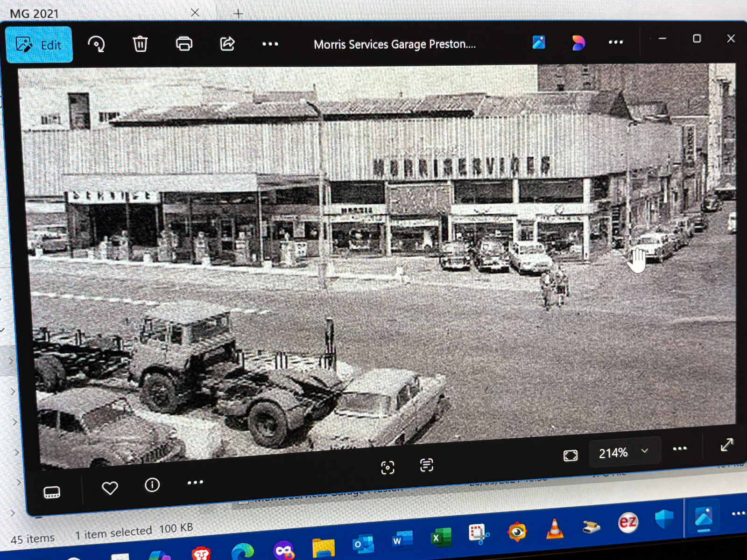Open the Share icon in Photos toolbar

227,44
